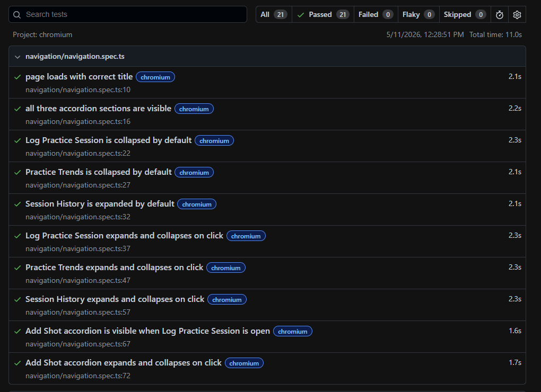The height and width of the screenshot is (392, 541).
Task: Click checkmark beside 'Practice Trends expands and collapses on click'
Action: pos(18,268)
